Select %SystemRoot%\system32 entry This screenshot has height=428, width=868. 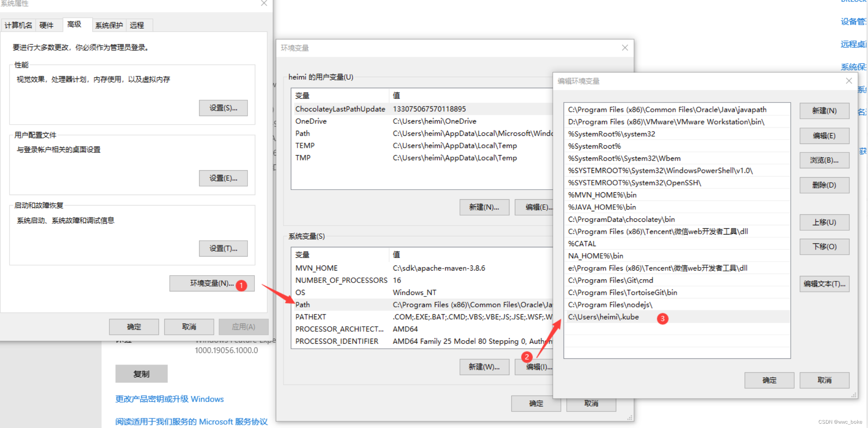coord(677,134)
